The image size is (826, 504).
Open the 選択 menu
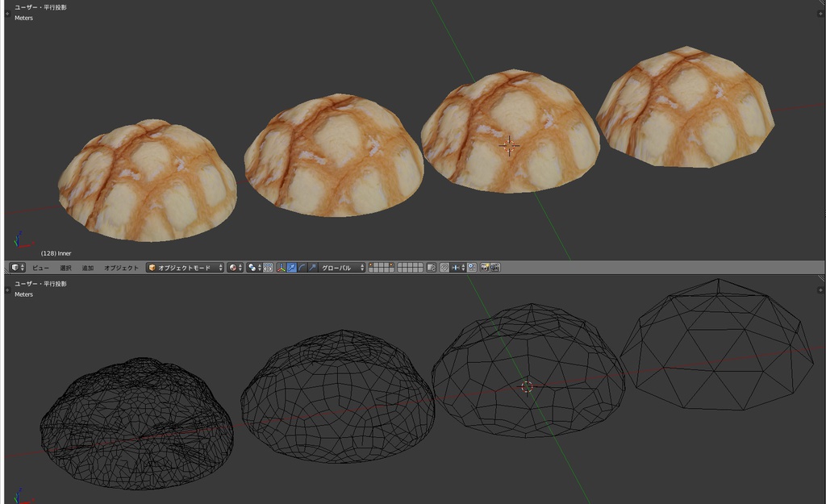(65, 268)
